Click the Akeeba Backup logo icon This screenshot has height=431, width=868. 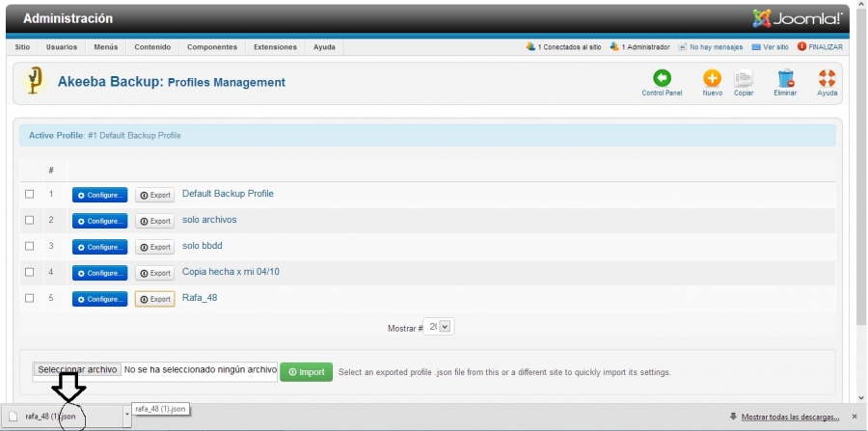click(36, 81)
